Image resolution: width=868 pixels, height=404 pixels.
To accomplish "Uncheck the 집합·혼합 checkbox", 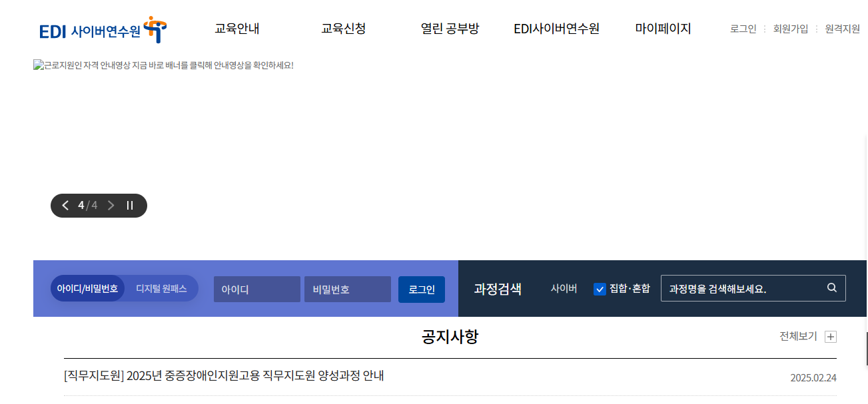I will click(x=600, y=289).
